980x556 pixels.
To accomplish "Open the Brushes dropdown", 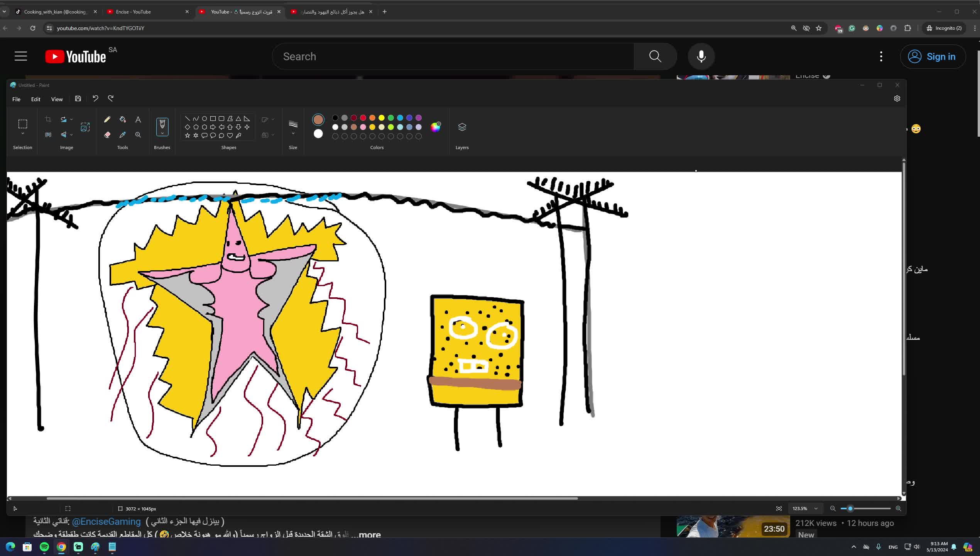I will pyautogui.click(x=162, y=134).
